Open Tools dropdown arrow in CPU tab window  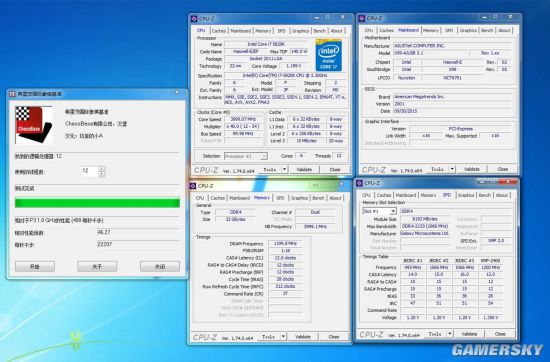click(x=284, y=169)
